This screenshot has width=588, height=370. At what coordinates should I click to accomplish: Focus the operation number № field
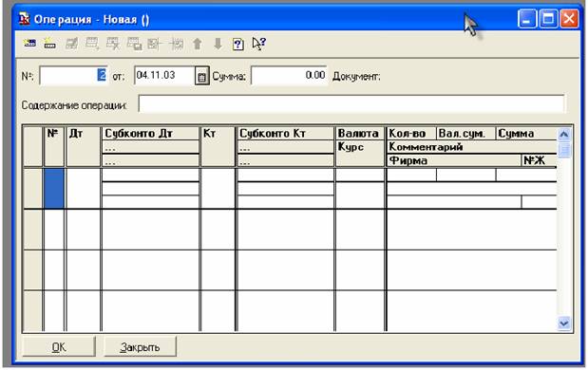coord(73,76)
